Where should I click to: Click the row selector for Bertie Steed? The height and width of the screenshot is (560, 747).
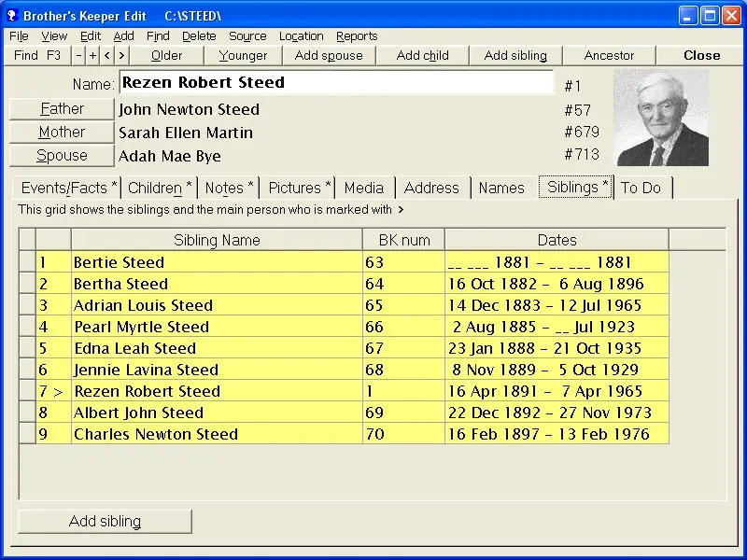pyautogui.click(x=28, y=262)
